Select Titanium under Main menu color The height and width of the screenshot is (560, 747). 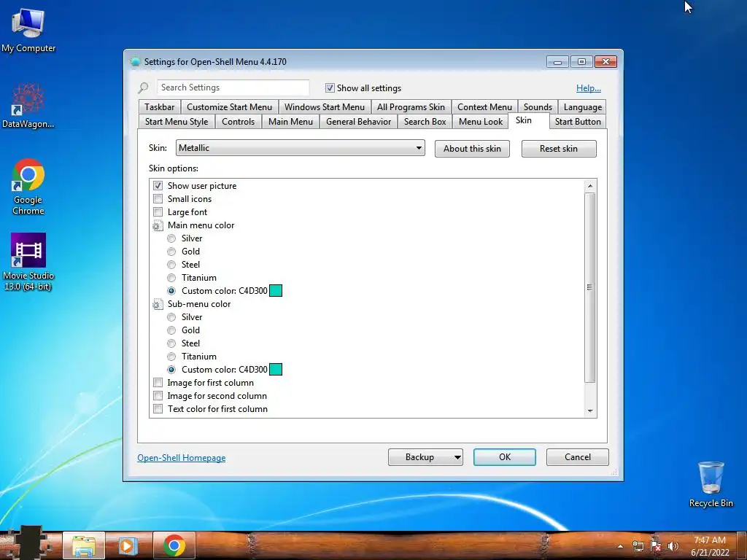coord(171,278)
